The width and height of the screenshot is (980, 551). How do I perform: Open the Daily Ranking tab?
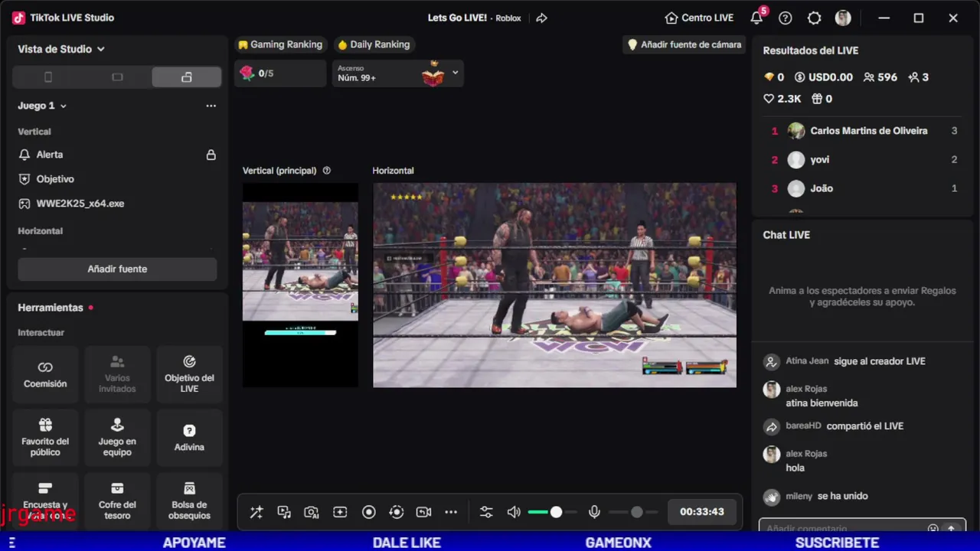coord(374,44)
